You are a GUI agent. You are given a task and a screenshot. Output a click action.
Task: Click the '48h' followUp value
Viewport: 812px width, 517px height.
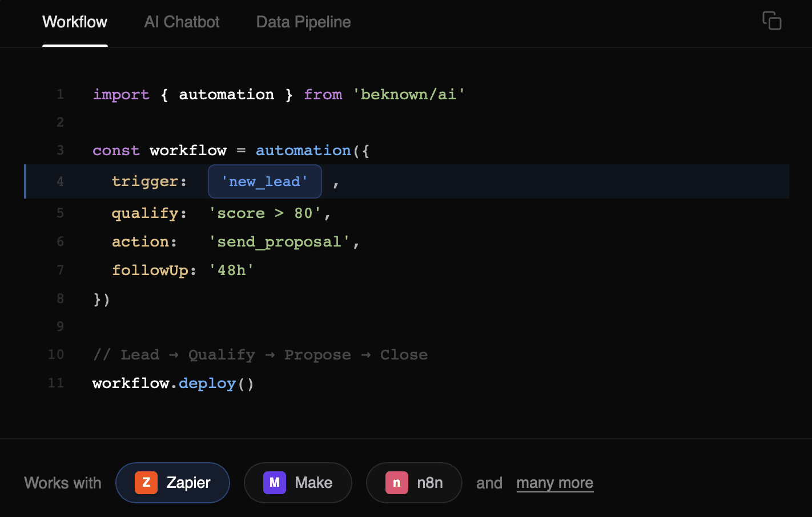231,270
